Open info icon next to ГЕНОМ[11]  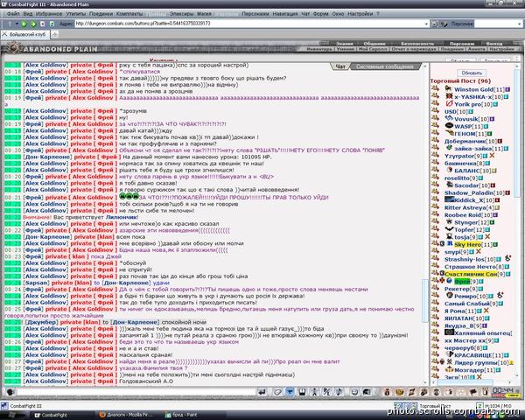[489, 134]
